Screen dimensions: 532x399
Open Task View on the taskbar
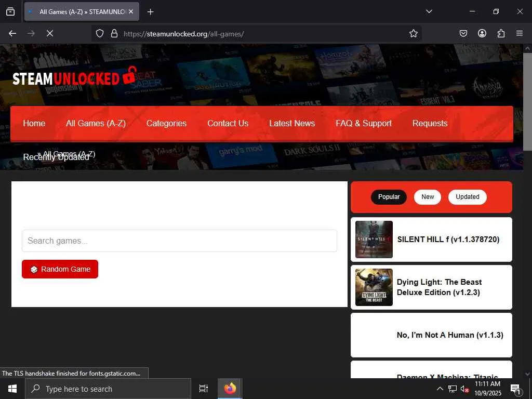204,389
